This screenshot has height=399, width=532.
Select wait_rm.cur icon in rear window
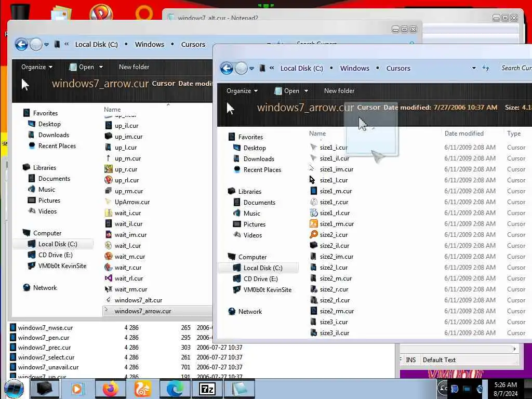[x=109, y=289]
